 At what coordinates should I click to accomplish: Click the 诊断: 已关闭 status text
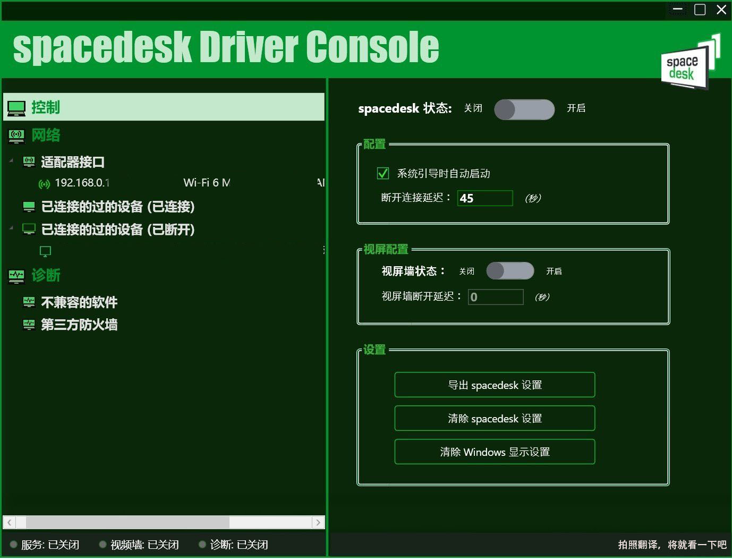click(x=239, y=545)
